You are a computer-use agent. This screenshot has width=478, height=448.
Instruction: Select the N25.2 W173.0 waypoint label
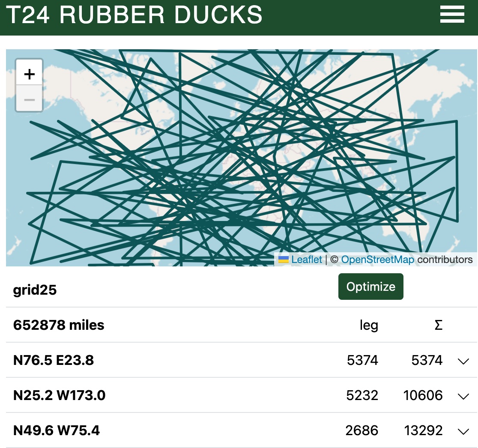coord(59,395)
